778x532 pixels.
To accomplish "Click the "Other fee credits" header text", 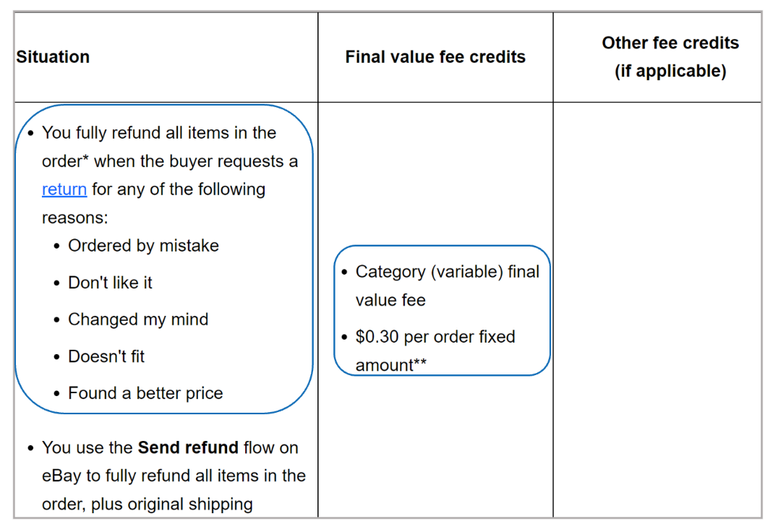I will coord(670,43).
